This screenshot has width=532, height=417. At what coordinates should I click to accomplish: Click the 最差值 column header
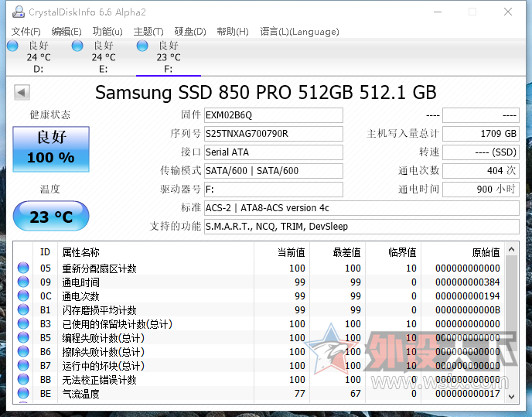pyautogui.click(x=338, y=252)
